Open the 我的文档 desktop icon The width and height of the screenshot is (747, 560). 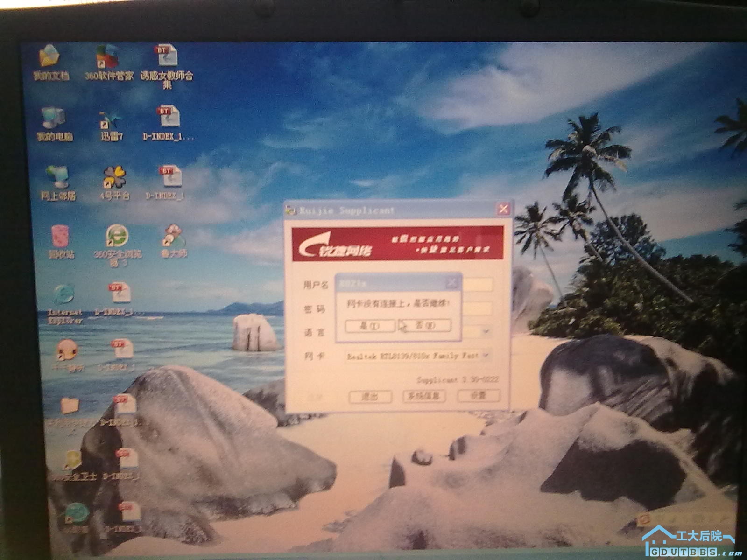pos(50,58)
